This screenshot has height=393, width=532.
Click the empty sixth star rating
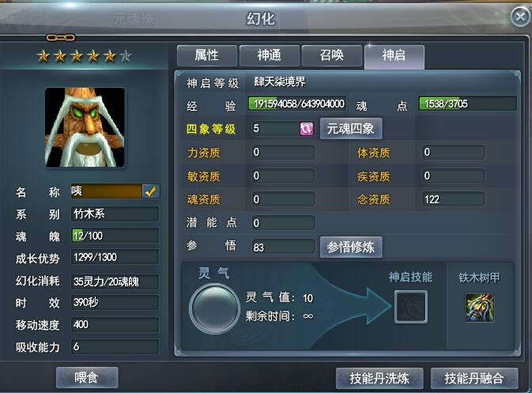tap(126, 56)
